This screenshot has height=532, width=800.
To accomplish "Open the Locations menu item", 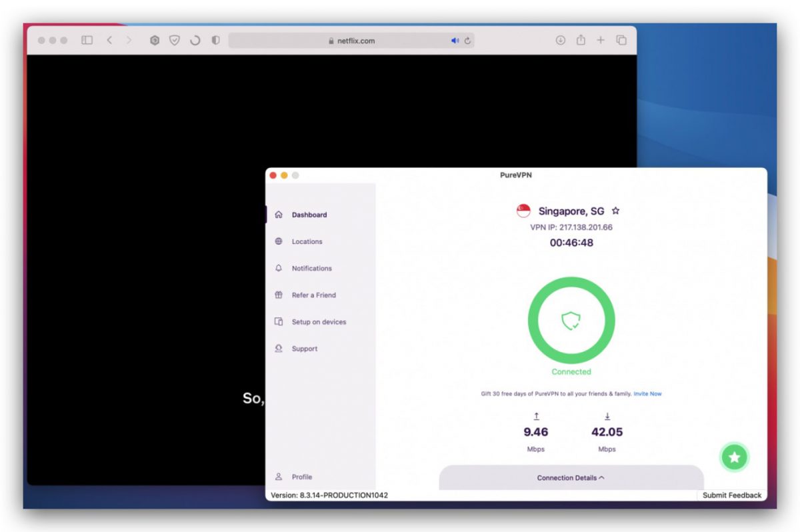I will (x=307, y=241).
